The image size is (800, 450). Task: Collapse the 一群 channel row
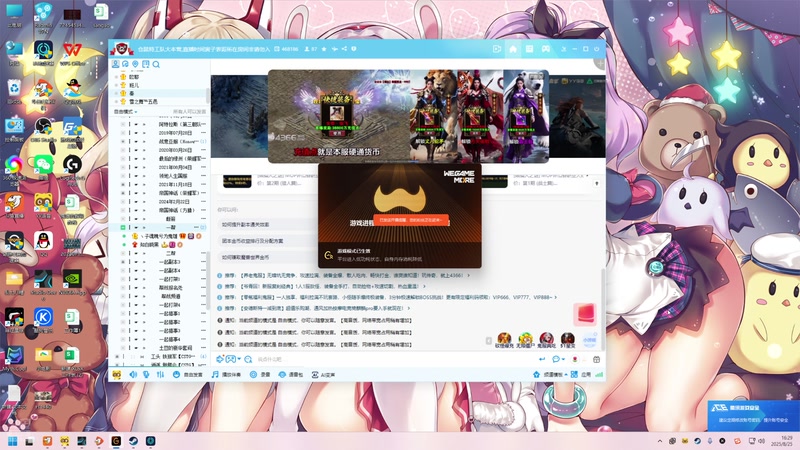pos(123,227)
